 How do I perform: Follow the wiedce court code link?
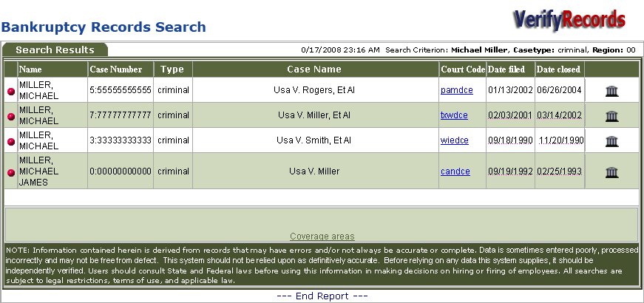(x=455, y=140)
